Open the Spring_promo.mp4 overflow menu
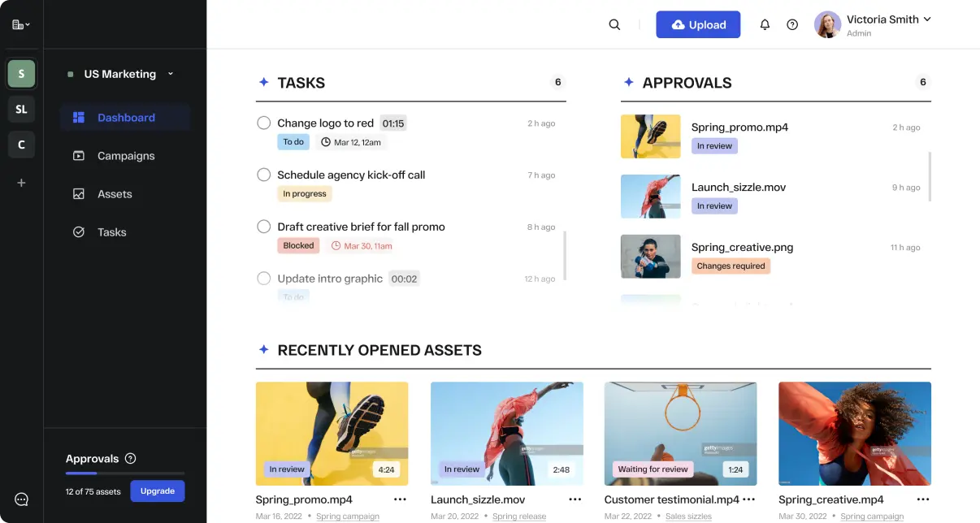Image resolution: width=980 pixels, height=523 pixels. pos(400,499)
